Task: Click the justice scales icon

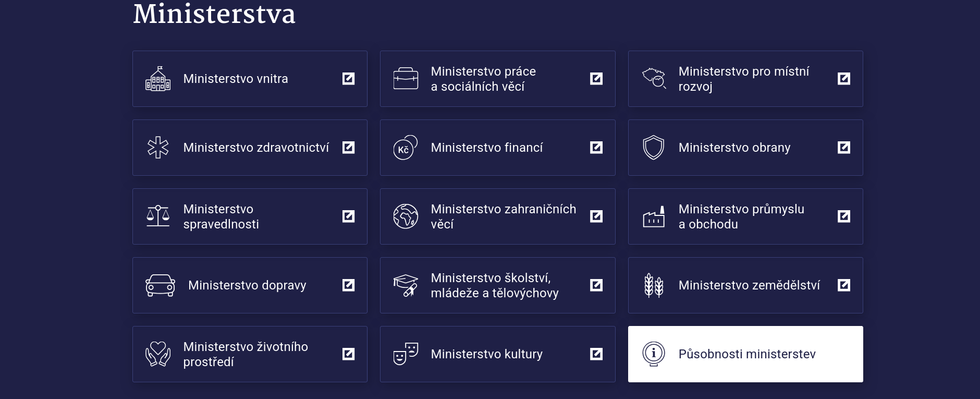Action: (x=158, y=216)
